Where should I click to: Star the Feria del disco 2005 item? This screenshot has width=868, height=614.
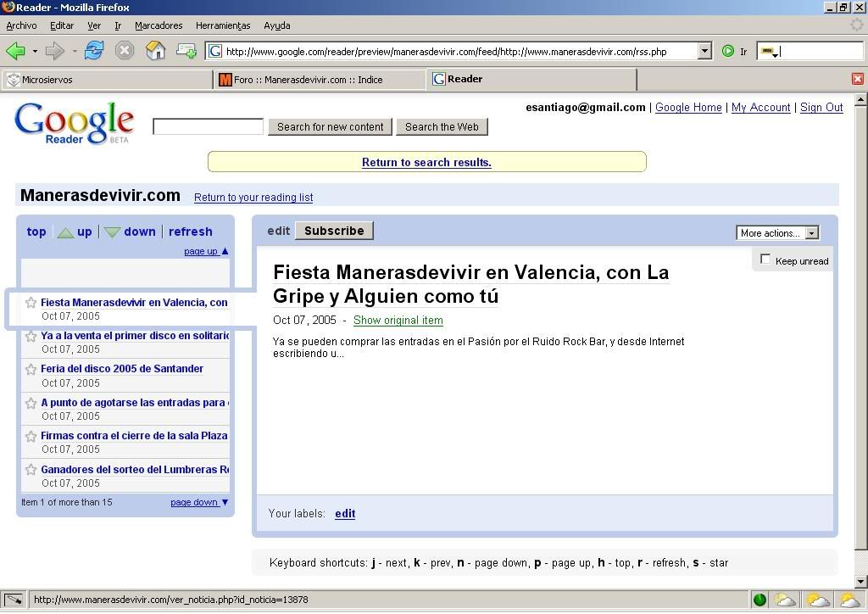tap(31, 369)
